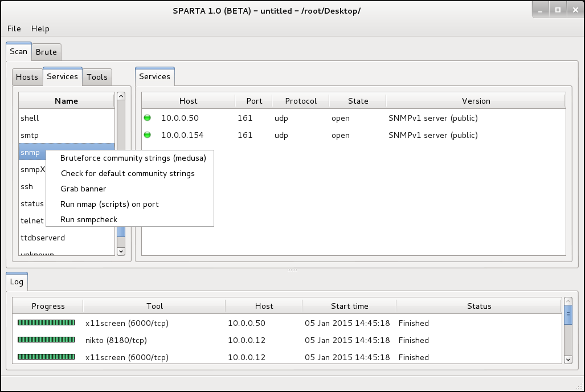585x392 pixels.
Task: Open the Tools tab
Action: click(97, 77)
